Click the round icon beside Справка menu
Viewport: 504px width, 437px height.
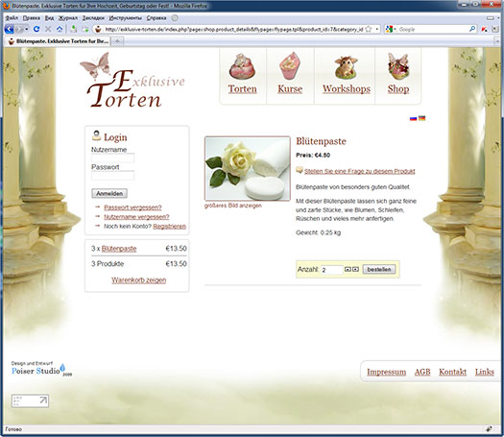click(175, 18)
